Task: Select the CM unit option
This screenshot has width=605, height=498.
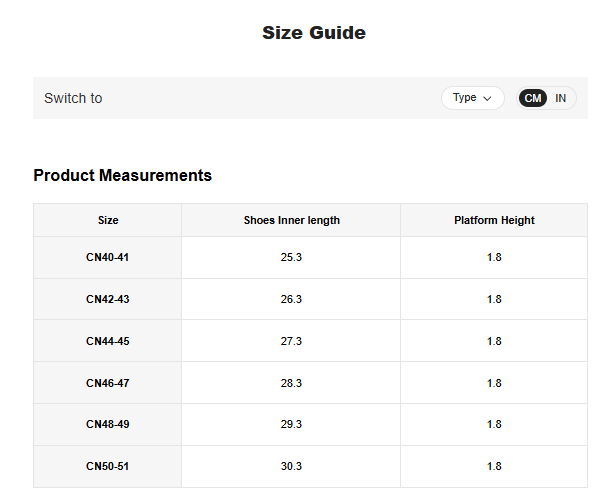Action: click(x=533, y=98)
